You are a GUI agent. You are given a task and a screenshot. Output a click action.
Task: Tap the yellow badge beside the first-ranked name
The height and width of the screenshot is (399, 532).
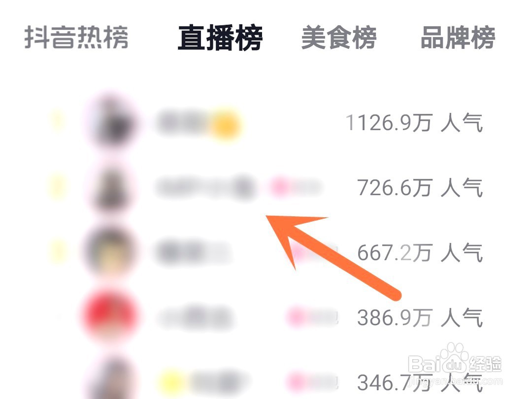[x=225, y=124]
